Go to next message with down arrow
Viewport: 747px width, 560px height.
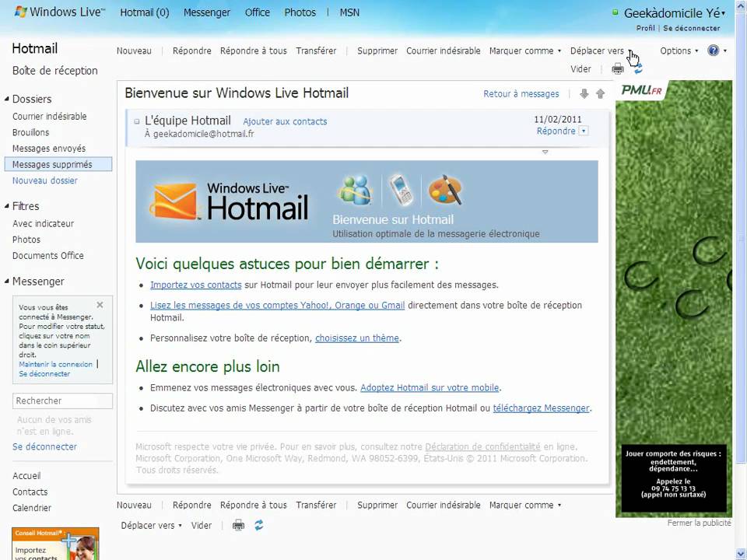pyautogui.click(x=584, y=94)
